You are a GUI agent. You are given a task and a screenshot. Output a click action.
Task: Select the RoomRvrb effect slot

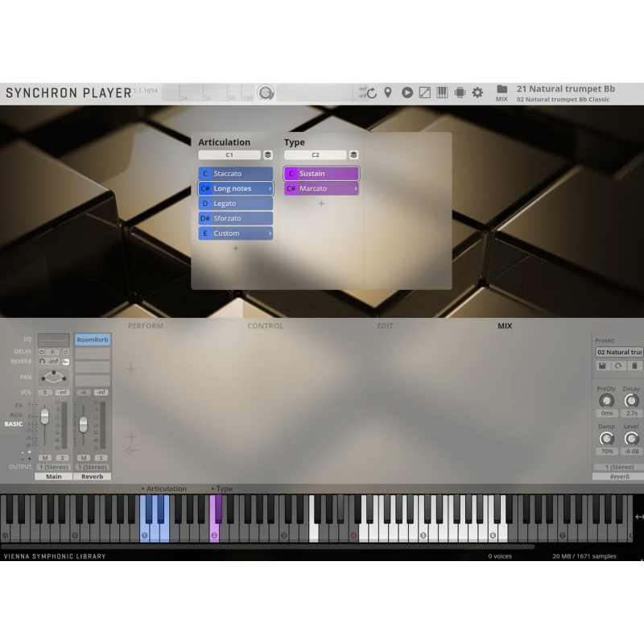[93, 340]
